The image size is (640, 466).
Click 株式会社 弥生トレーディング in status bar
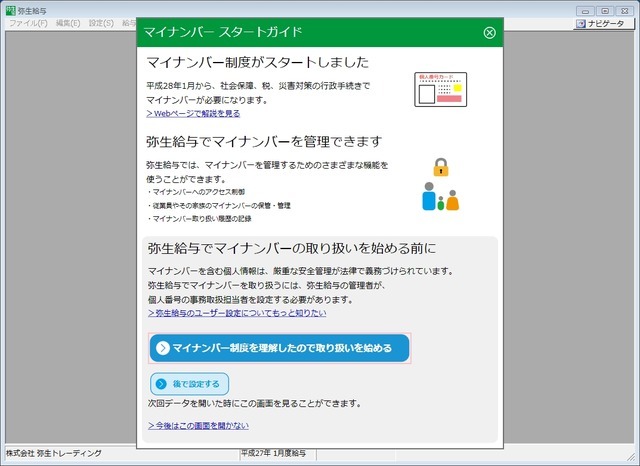tap(54, 453)
